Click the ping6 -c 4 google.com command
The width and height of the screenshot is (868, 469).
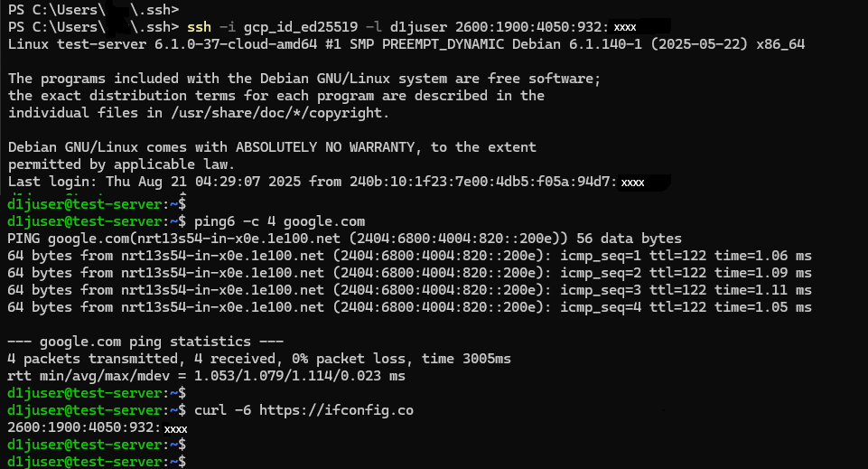[280, 221]
